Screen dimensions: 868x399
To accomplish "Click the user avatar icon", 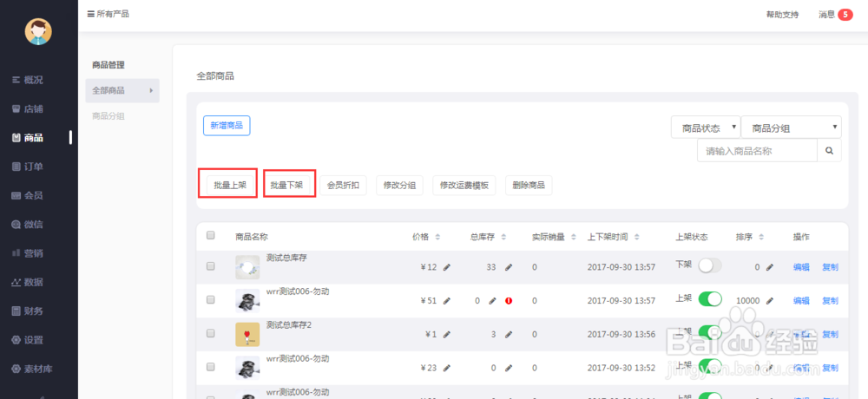I will tap(38, 31).
